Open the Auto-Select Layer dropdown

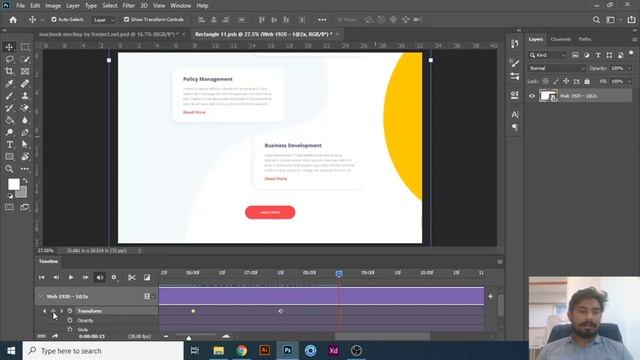point(103,20)
